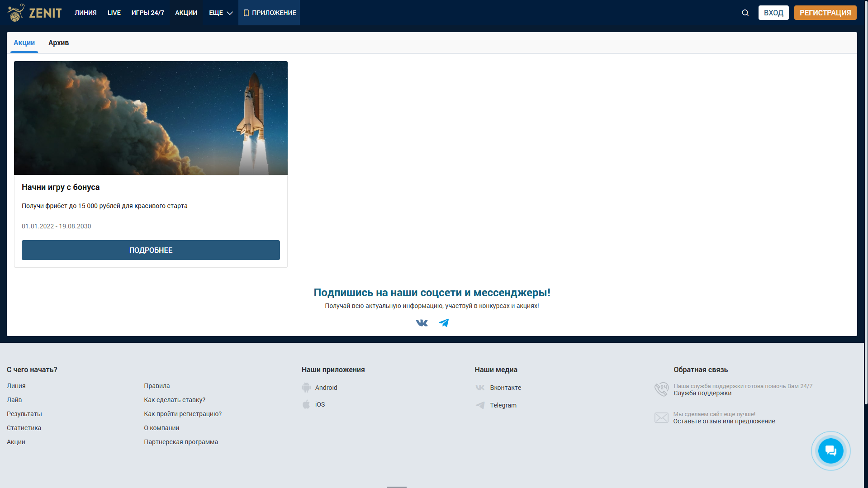Open the search magnifier icon

(745, 13)
